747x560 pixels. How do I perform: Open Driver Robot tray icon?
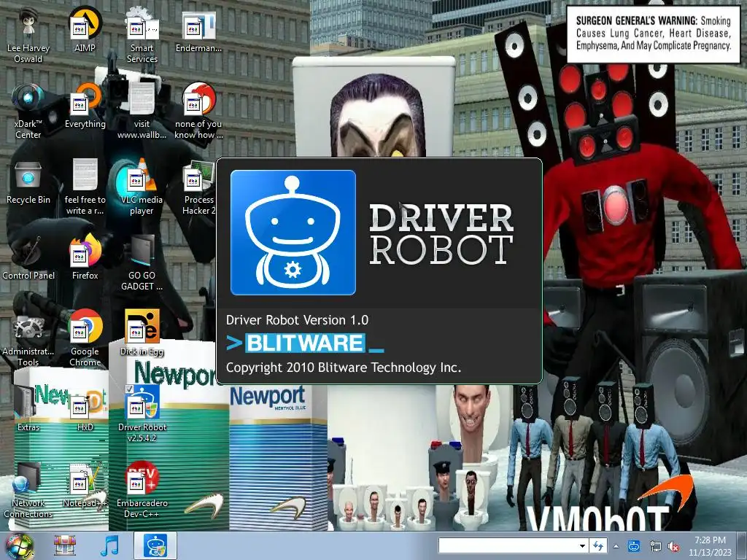point(634,546)
